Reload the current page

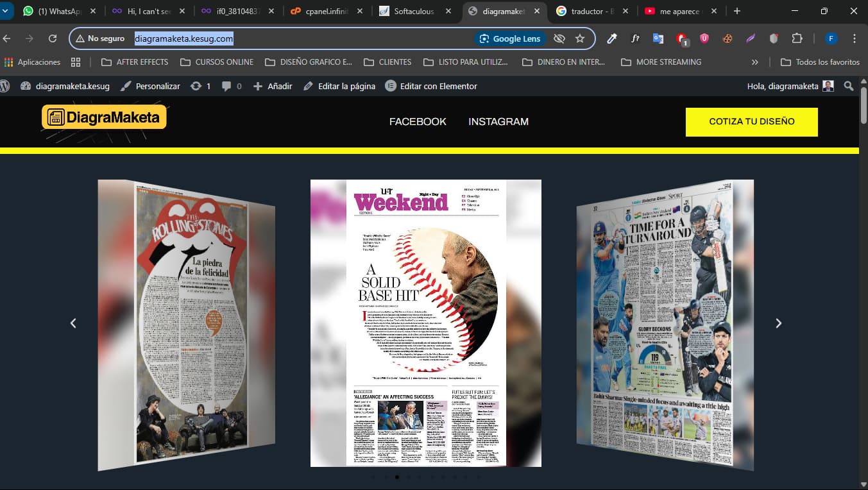53,38
